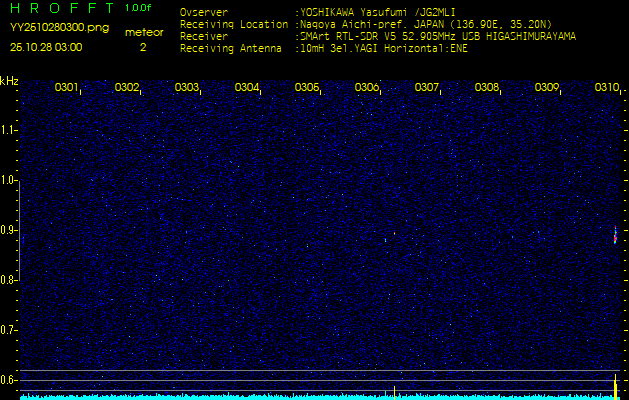
Task: Select the Receiving Antenna YAGI description
Action: tap(382, 47)
